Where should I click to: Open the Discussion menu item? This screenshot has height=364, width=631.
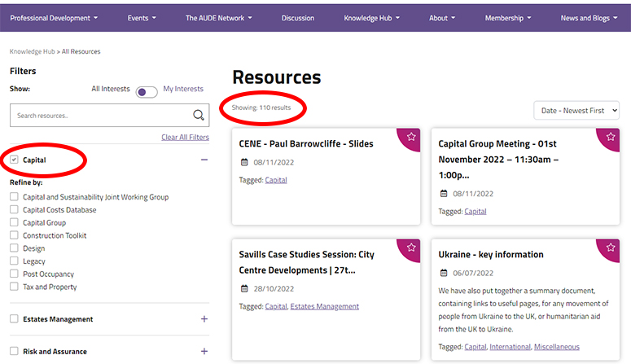[x=297, y=18]
